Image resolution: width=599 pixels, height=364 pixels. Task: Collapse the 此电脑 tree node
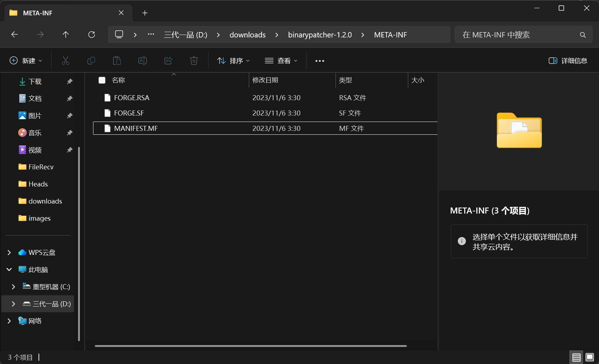[x=9, y=270]
